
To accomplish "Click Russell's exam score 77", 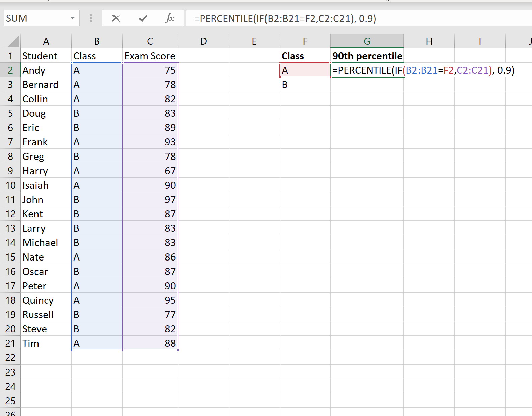I will 150,314.
